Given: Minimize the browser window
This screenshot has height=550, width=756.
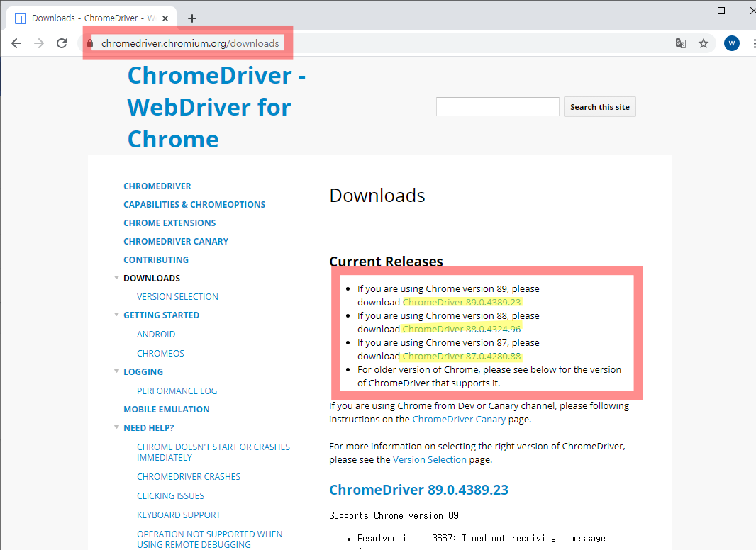Looking at the screenshot, I should click(x=689, y=11).
